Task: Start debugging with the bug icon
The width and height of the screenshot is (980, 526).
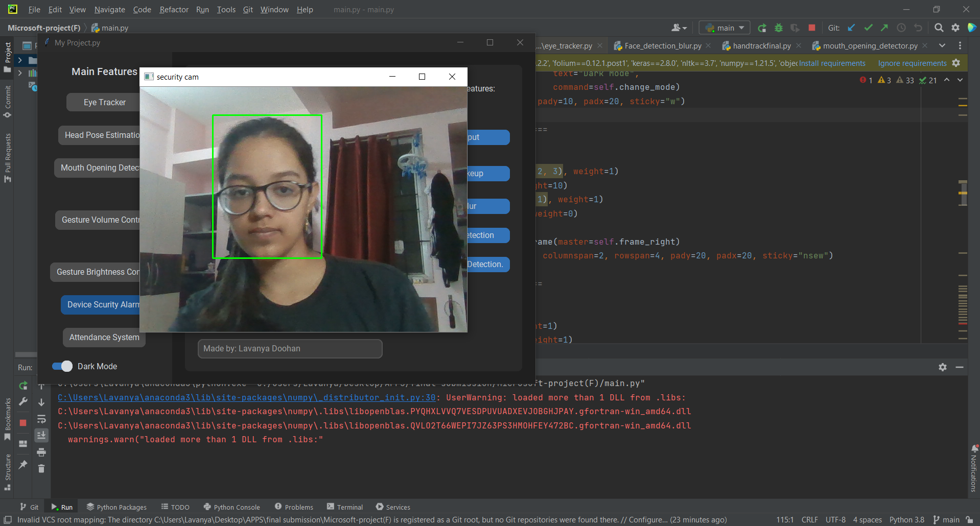Action: point(778,28)
